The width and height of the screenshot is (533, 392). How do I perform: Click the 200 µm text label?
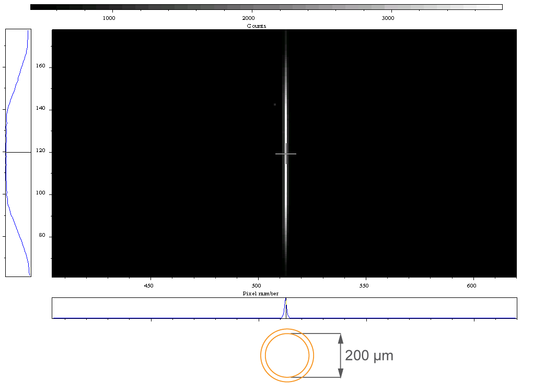[x=369, y=355]
